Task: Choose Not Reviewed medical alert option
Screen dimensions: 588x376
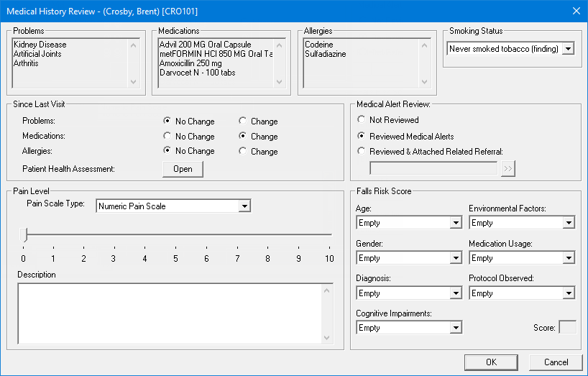Action: tap(362, 120)
